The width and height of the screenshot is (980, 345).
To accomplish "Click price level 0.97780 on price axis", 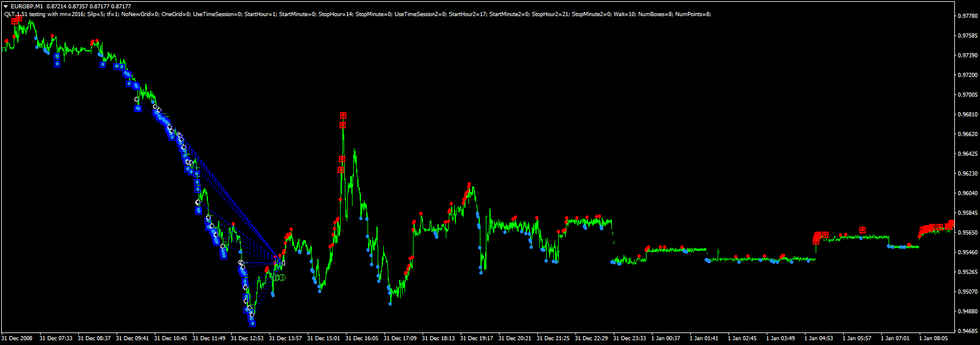I will (967, 16).
